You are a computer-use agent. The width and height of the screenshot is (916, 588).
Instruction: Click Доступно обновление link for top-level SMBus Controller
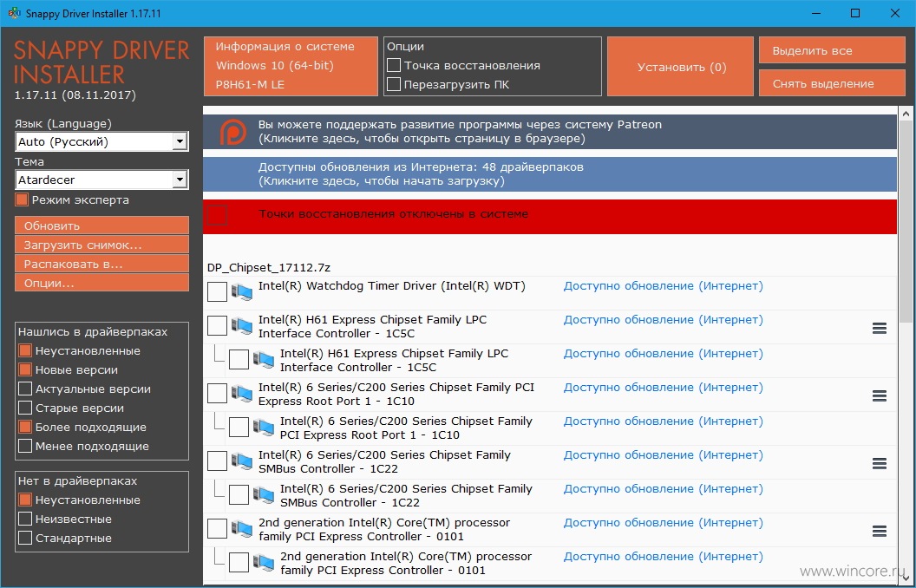(x=663, y=454)
